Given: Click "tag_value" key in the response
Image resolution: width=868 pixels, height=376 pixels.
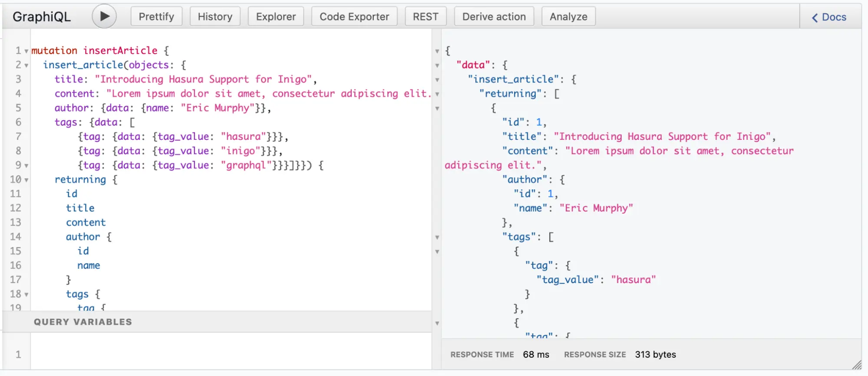Looking at the screenshot, I should [x=568, y=280].
